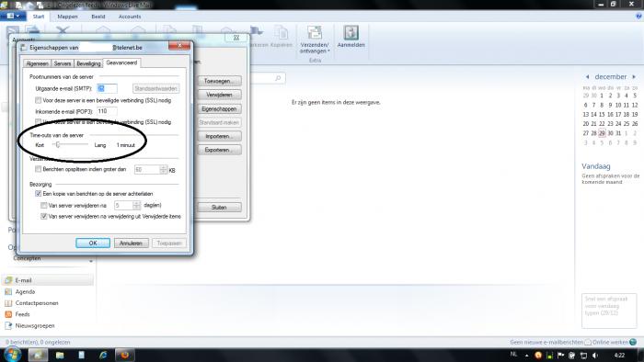Image resolution: width=644 pixels, height=362 pixels.
Task: Click the Toevoegen button
Action: click(x=219, y=81)
